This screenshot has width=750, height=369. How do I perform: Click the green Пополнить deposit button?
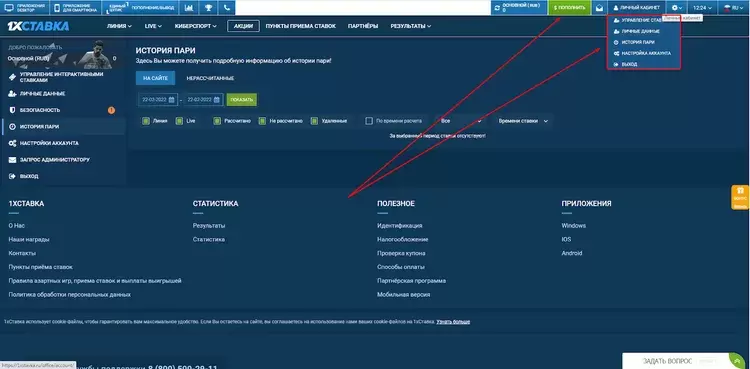569,8
